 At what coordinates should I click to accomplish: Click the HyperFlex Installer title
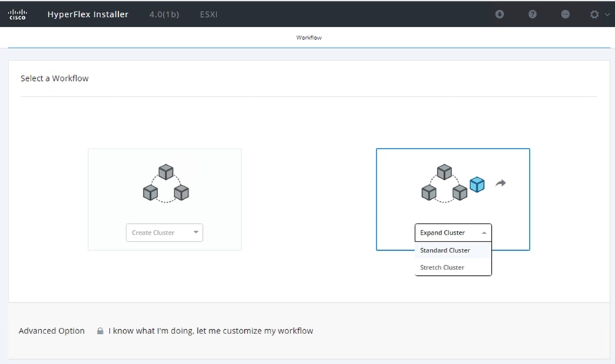point(88,14)
